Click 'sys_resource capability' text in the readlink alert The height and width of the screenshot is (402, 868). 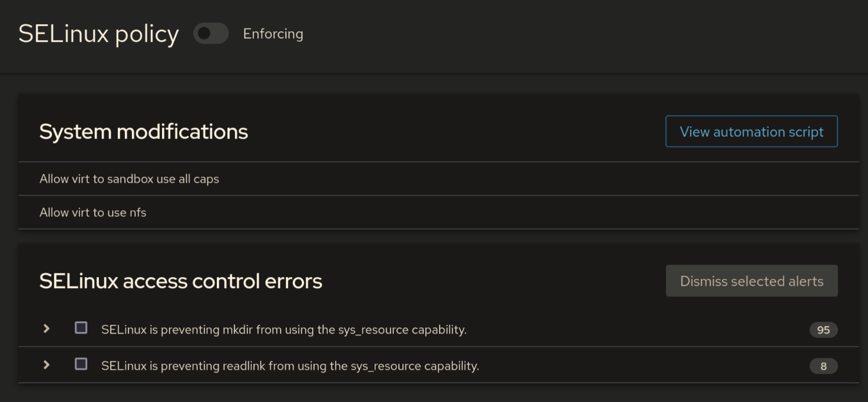415,366
